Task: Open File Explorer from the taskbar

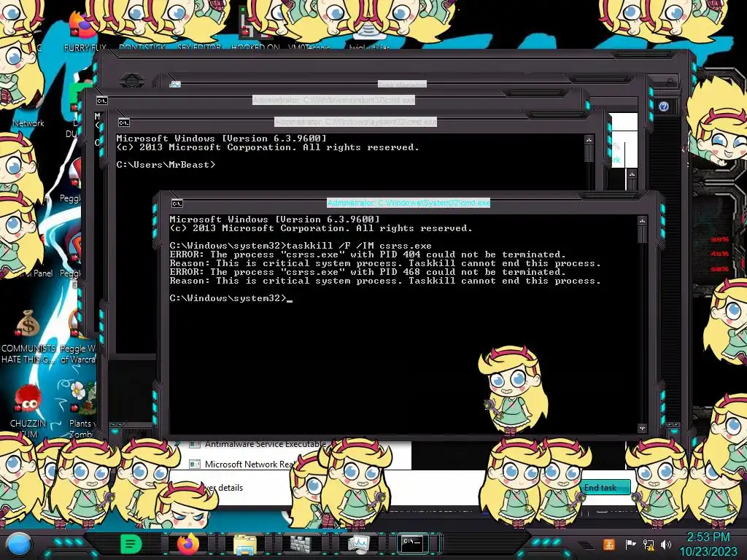Action: pyautogui.click(x=245, y=545)
